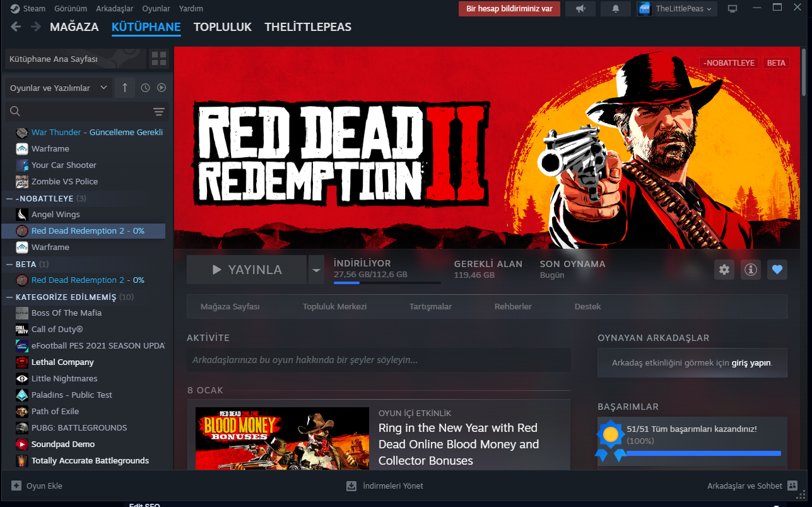This screenshot has height=507, width=812.
Task: Open the advanced filter lines icon
Action: click(x=159, y=112)
